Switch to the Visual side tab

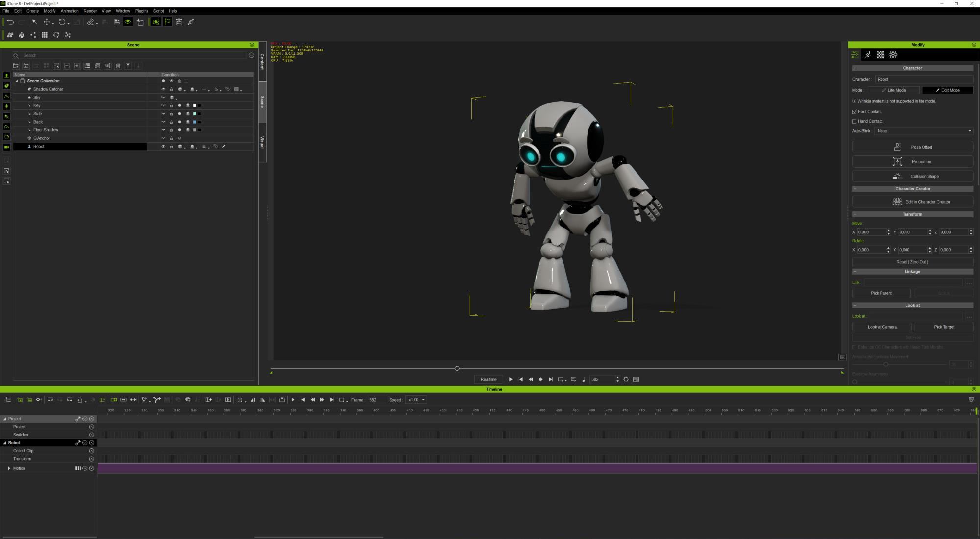[x=262, y=142]
